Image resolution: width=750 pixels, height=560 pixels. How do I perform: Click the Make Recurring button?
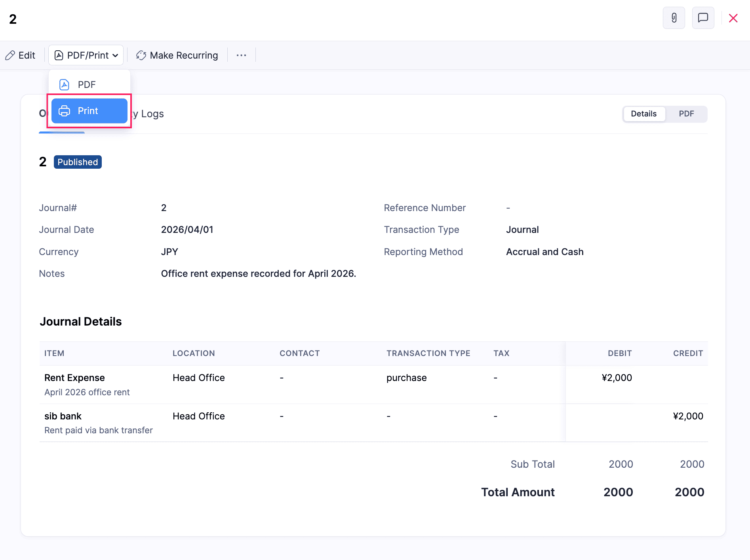(x=184, y=55)
